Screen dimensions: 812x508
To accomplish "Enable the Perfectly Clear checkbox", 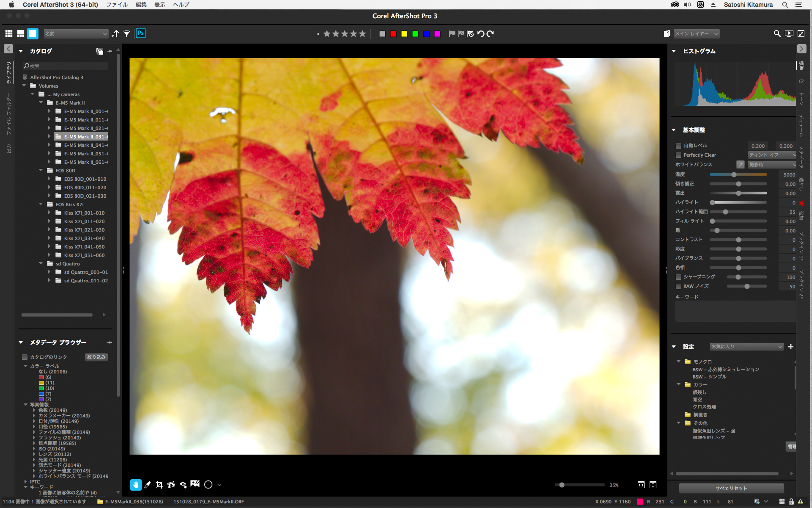I will click(x=678, y=155).
